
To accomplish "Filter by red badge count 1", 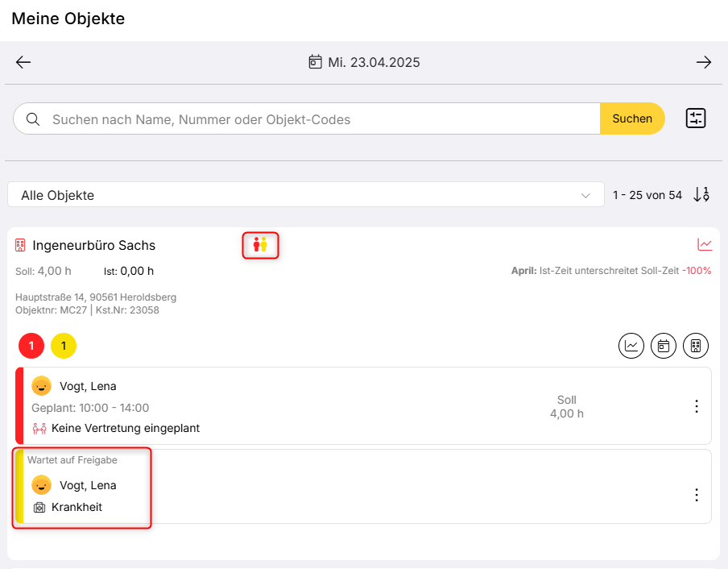I will point(31,346).
